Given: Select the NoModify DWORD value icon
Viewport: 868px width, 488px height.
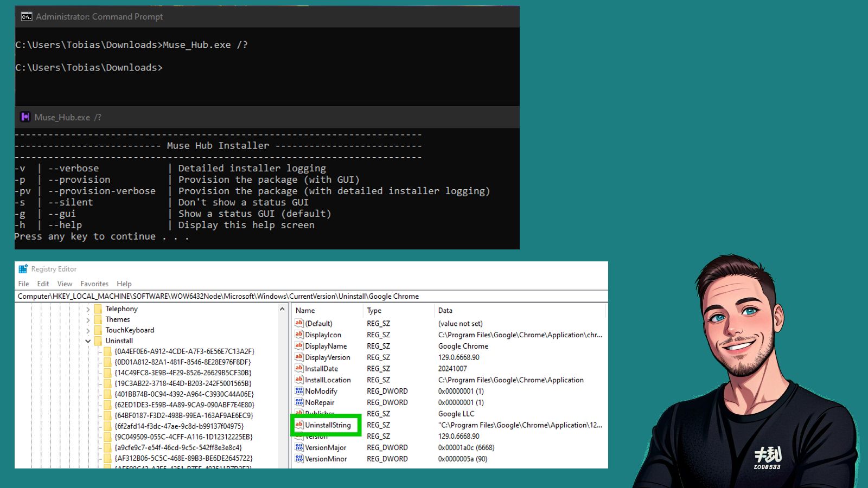Looking at the screenshot, I should [x=299, y=391].
